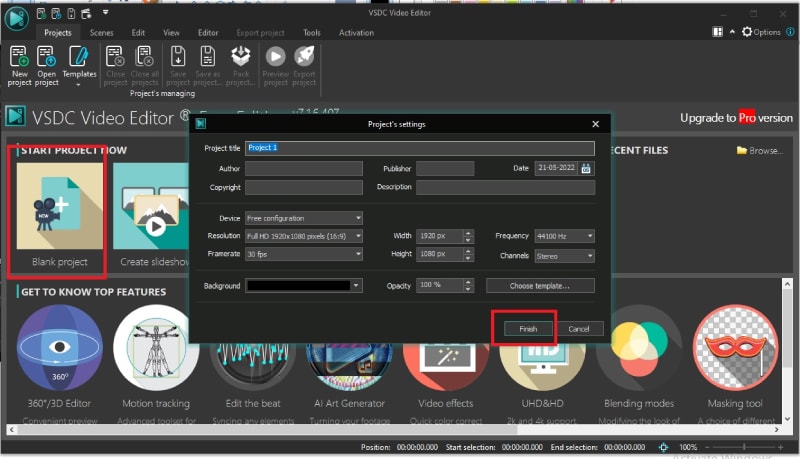
Task: Click the Description input field
Action: click(505, 187)
